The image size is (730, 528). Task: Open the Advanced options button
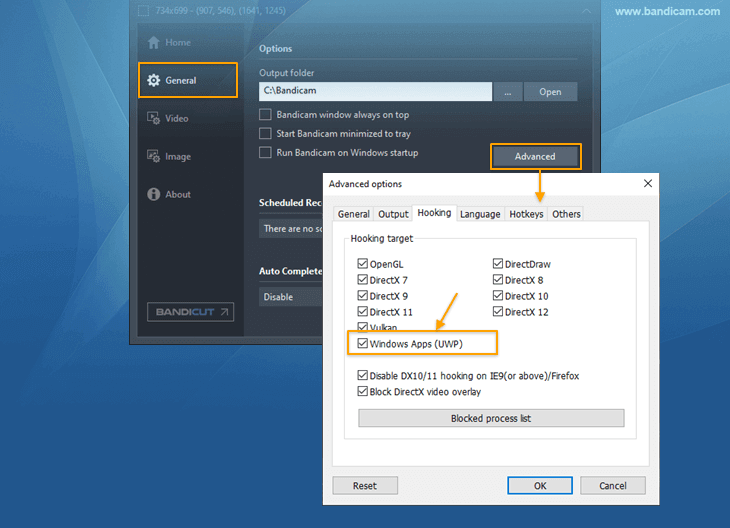click(x=535, y=156)
